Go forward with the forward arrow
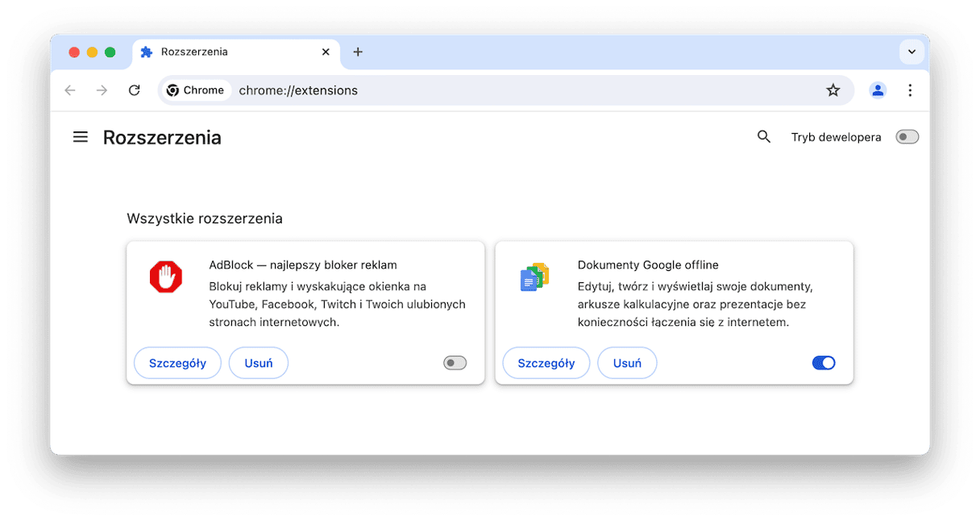The image size is (980, 521). [x=102, y=90]
